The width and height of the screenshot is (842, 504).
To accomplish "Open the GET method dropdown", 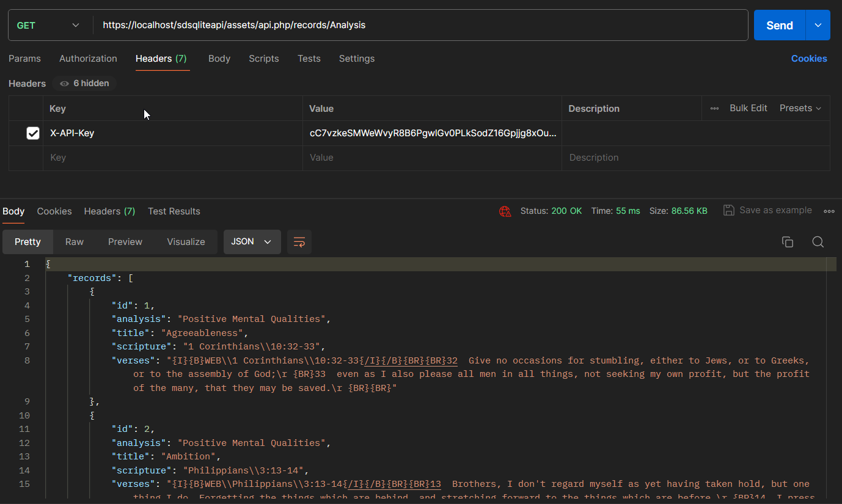I will tap(49, 25).
